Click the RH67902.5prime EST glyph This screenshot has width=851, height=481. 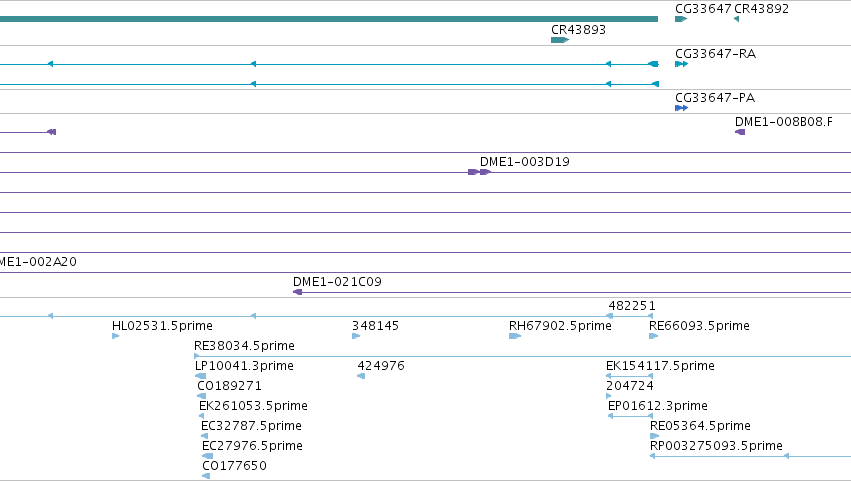(515, 336)
